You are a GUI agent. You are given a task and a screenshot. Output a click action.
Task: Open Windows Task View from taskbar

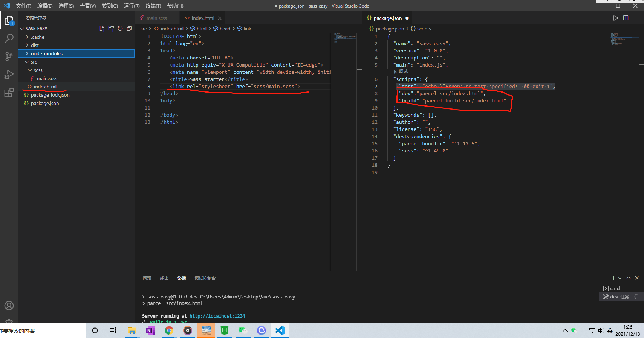113,330
